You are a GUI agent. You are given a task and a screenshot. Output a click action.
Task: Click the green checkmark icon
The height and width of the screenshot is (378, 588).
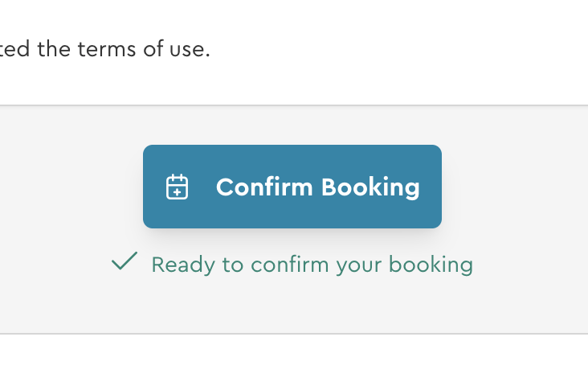[125, 261]
